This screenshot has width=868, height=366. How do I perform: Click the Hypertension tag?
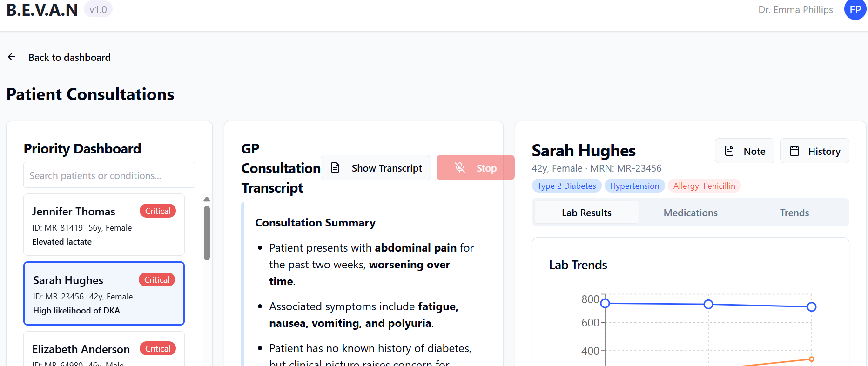click(634, 186)
